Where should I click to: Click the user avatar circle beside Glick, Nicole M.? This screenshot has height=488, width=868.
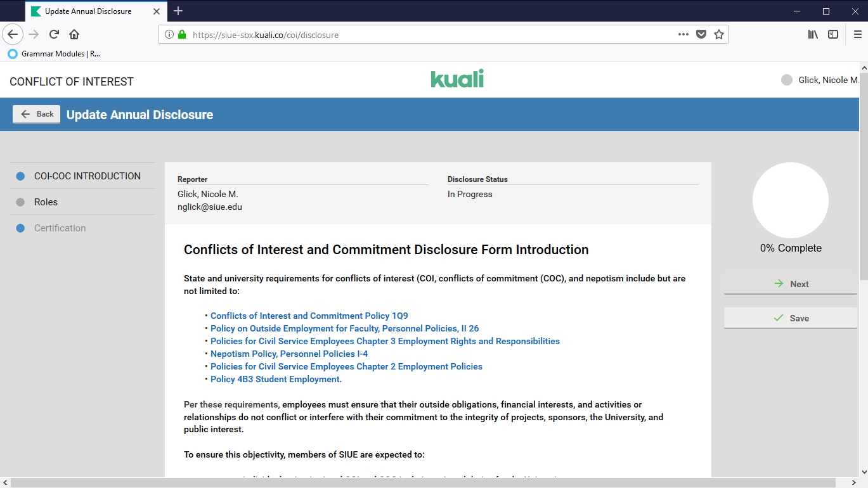pyautogui.click(x=787, y=80)
